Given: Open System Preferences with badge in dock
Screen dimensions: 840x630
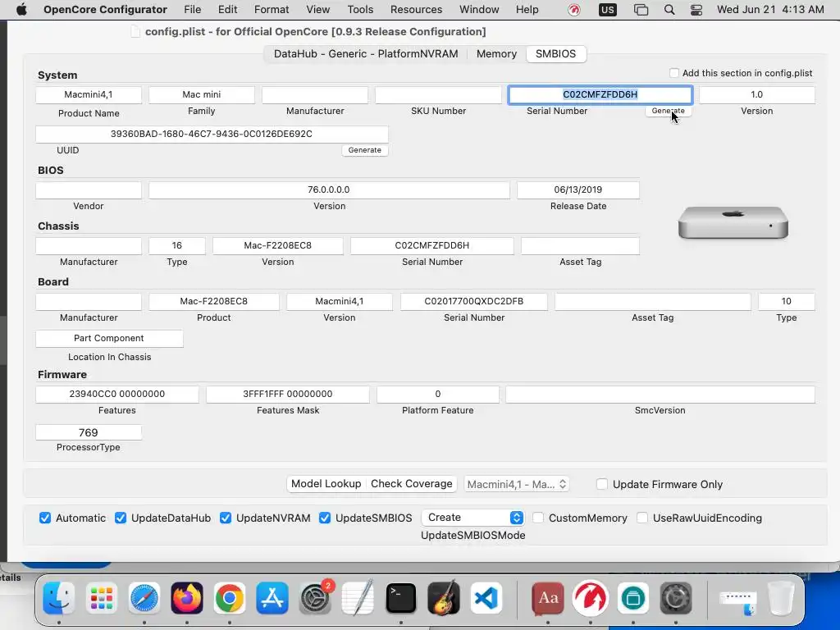Looking at the screenshot, I should click(315, 598).
